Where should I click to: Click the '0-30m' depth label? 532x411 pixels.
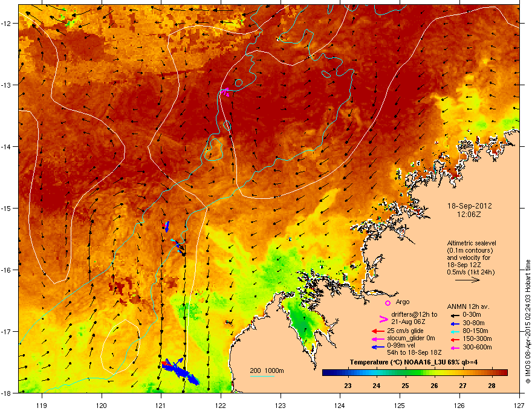tap(472, 315)
